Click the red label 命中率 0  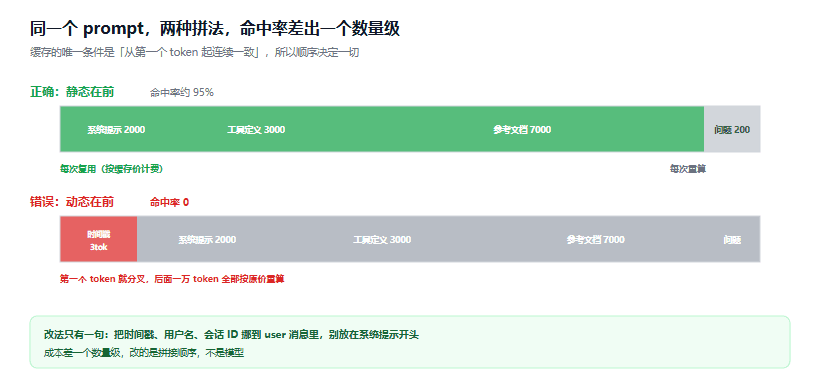point(169,202)
